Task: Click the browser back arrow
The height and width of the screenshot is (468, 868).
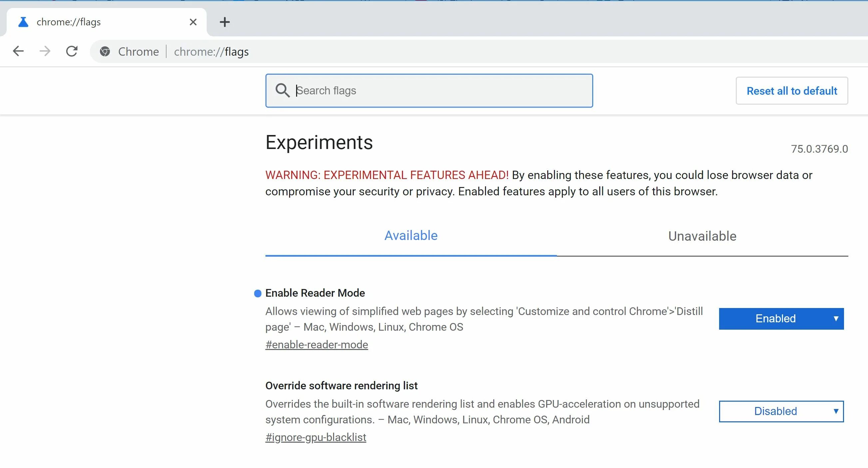Action: coord(18,51)
